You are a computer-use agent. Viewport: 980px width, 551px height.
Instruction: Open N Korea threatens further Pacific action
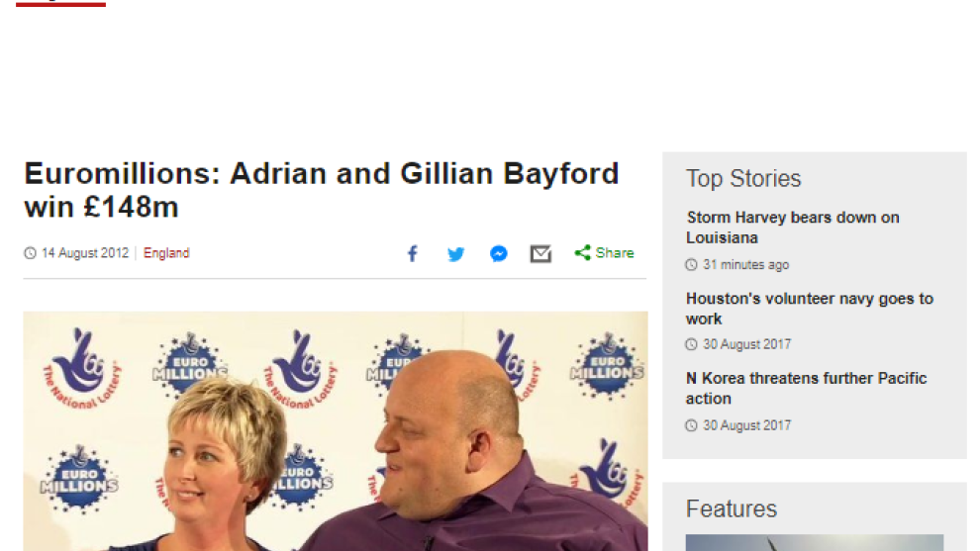(x=806, y=388)
